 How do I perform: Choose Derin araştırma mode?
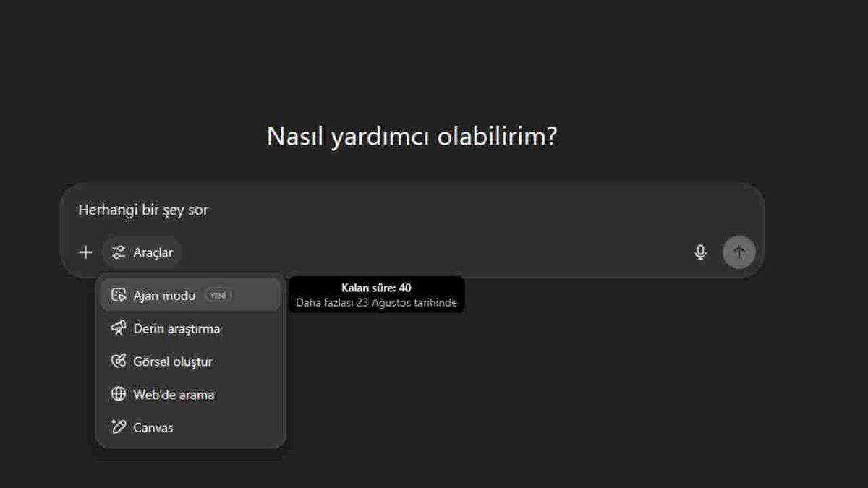(x=176, y=328)
